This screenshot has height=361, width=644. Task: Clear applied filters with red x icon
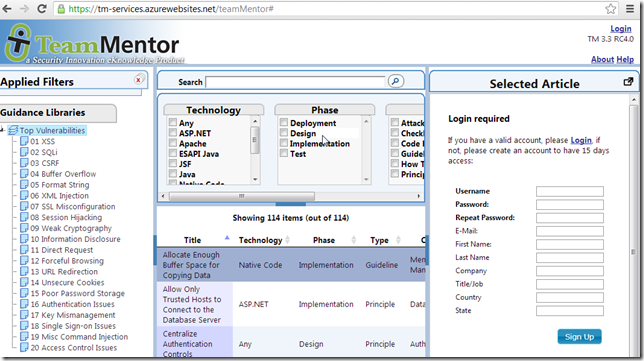pos(139,80)
